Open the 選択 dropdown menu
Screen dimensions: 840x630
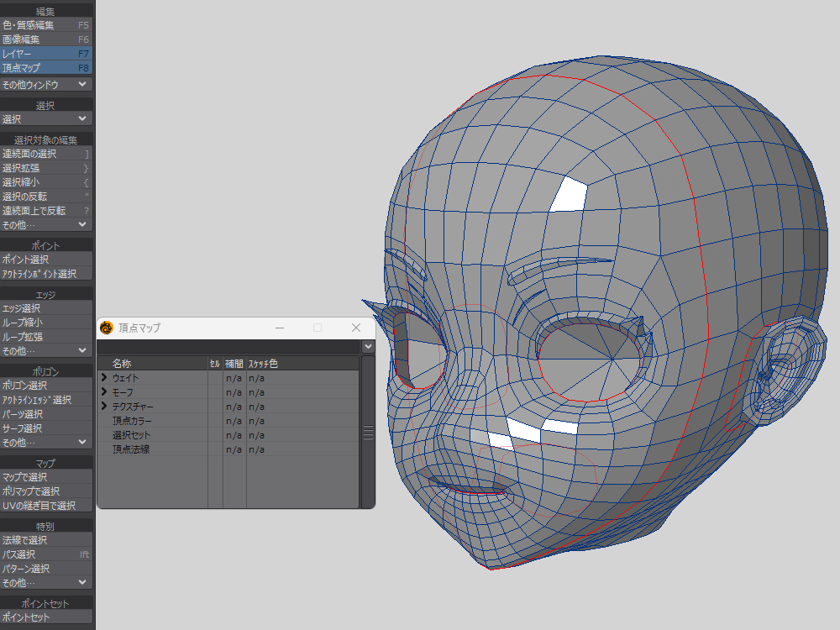pyautogui.click(x=46, y=120)
